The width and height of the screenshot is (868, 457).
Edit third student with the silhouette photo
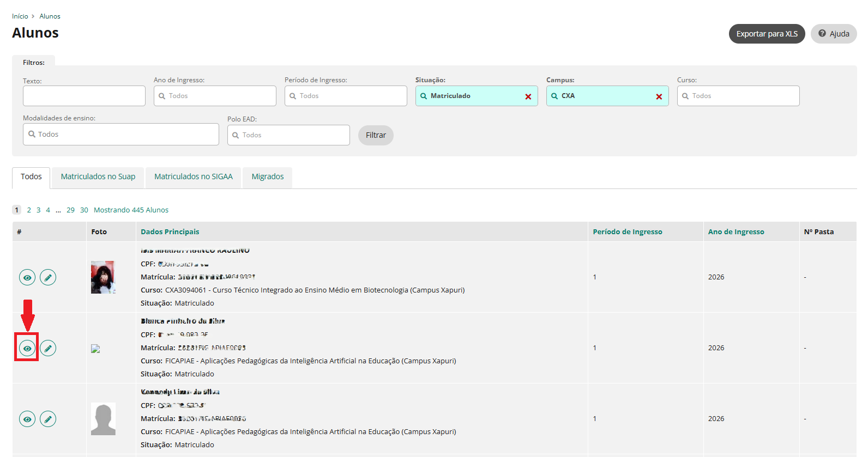(x=48, y=419)
